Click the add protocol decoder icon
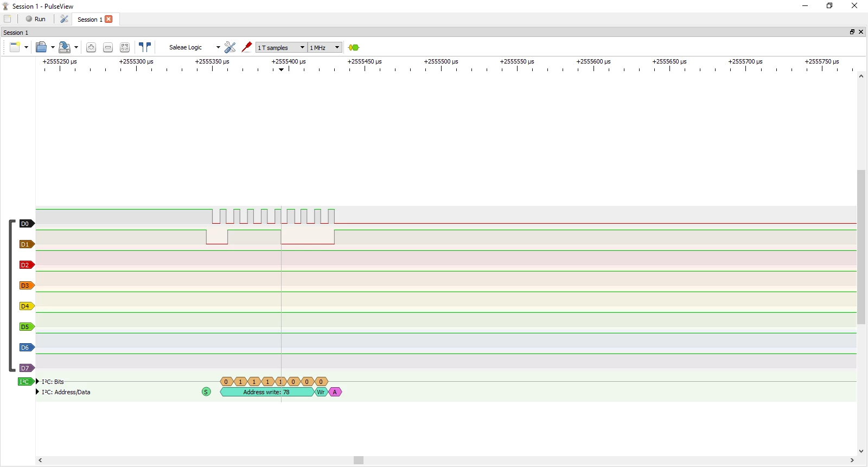The width and height of the screenshot is (868, 467). point(354,47)
